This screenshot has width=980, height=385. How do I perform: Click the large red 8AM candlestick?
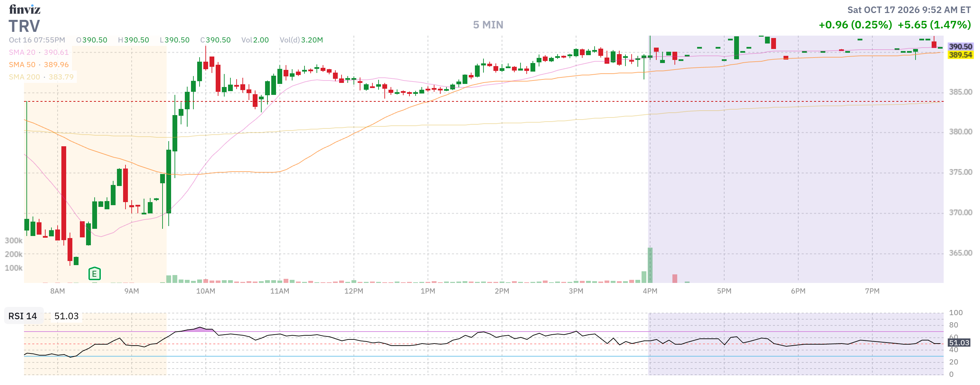[63, 193]
